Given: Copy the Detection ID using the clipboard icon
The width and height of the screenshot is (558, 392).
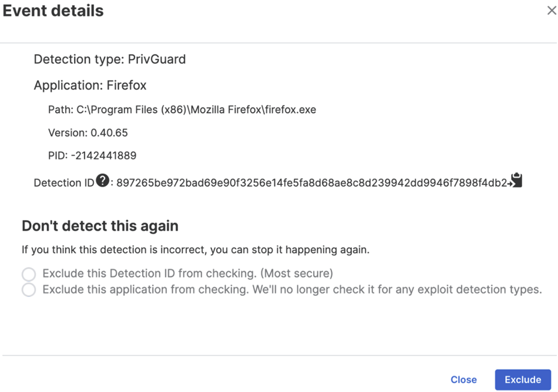Looking at the screenshot, I should (516, 181).
